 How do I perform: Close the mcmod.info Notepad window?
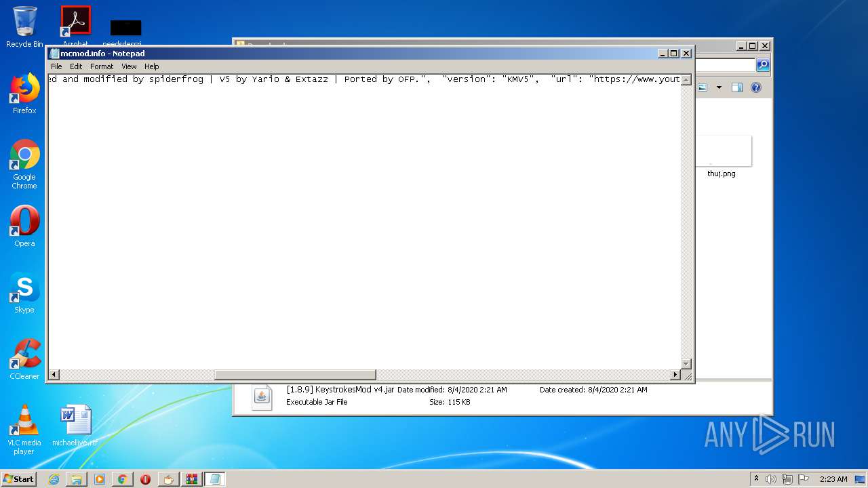[x=686, y=53]
